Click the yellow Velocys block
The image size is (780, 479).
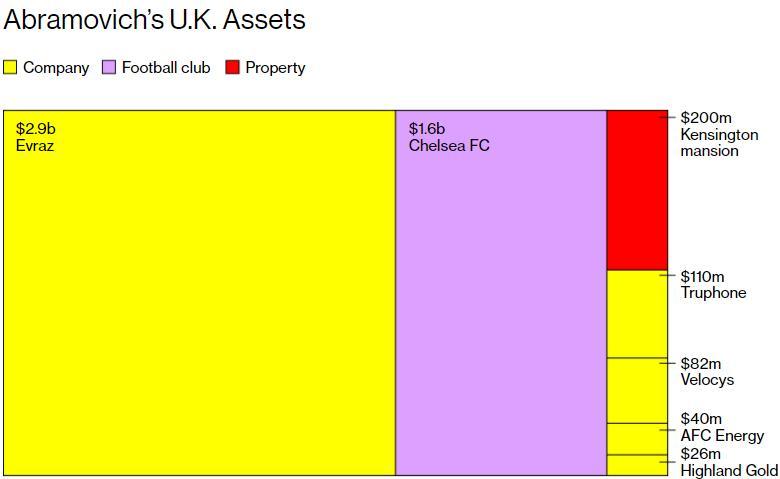tap(637, 390)
